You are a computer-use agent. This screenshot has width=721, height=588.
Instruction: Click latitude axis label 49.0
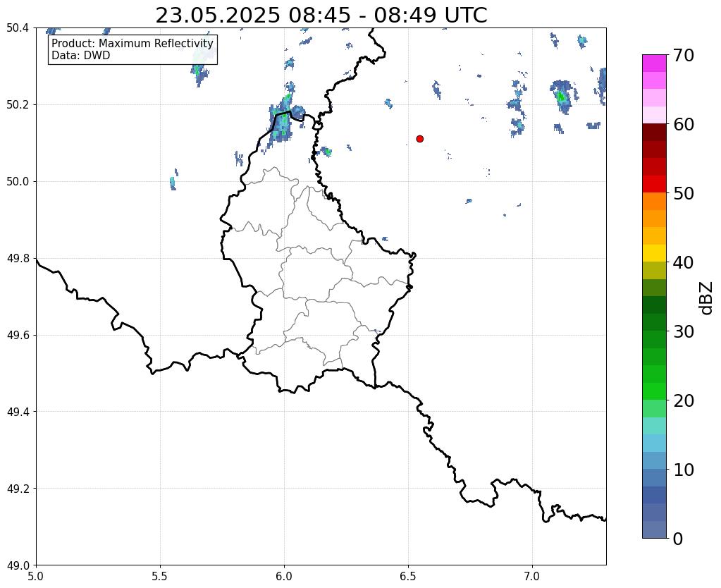point(18,565)
